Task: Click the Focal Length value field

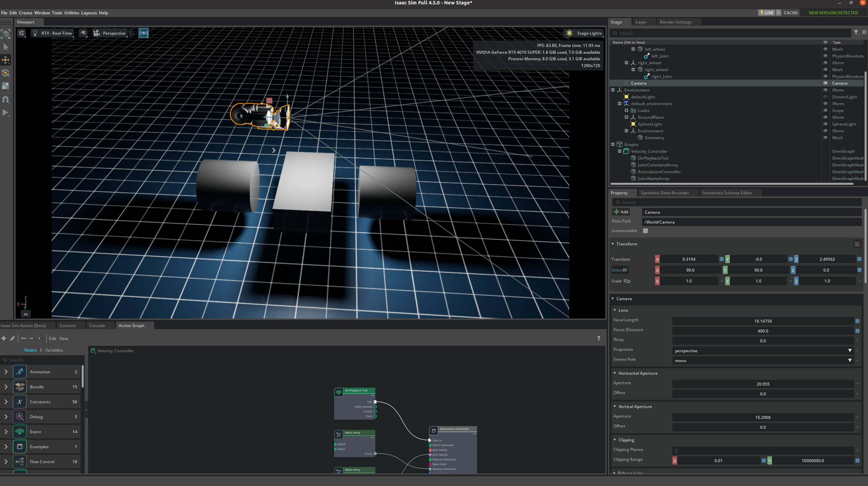Action: (763, 321)
